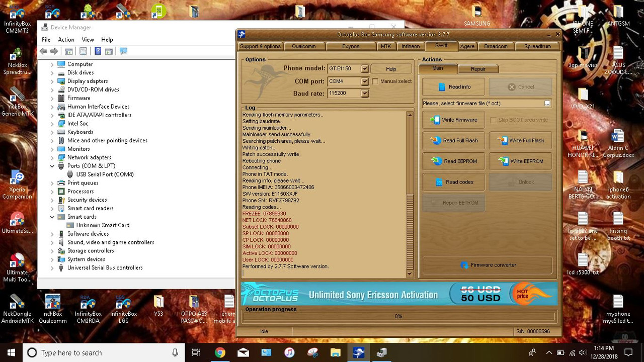
Task: Select the Ultimate Multi Tool desktop icon
Action: coord(18,268)
